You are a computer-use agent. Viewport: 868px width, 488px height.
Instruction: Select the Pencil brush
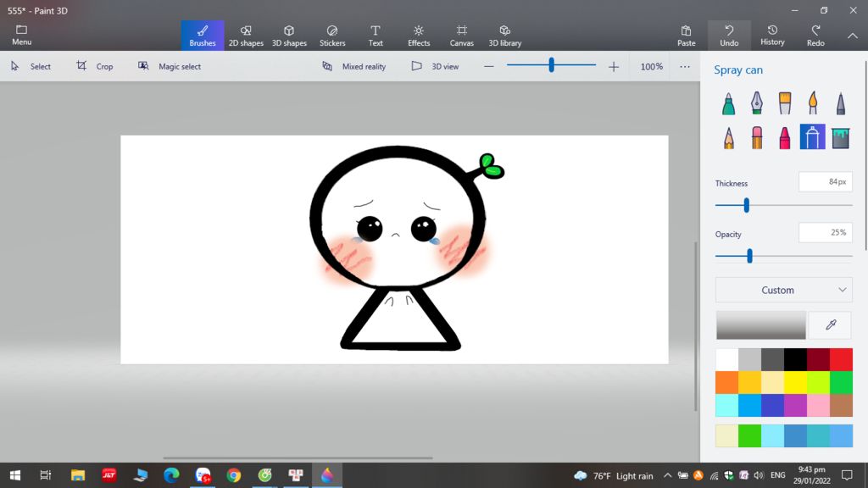click(728, 137)
